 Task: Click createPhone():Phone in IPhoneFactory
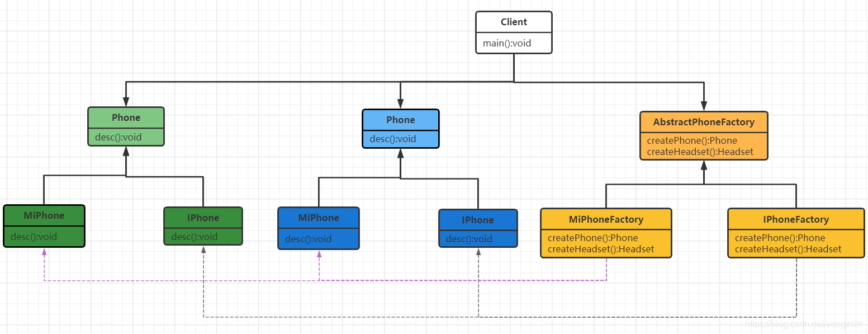(x=780, y=238)
